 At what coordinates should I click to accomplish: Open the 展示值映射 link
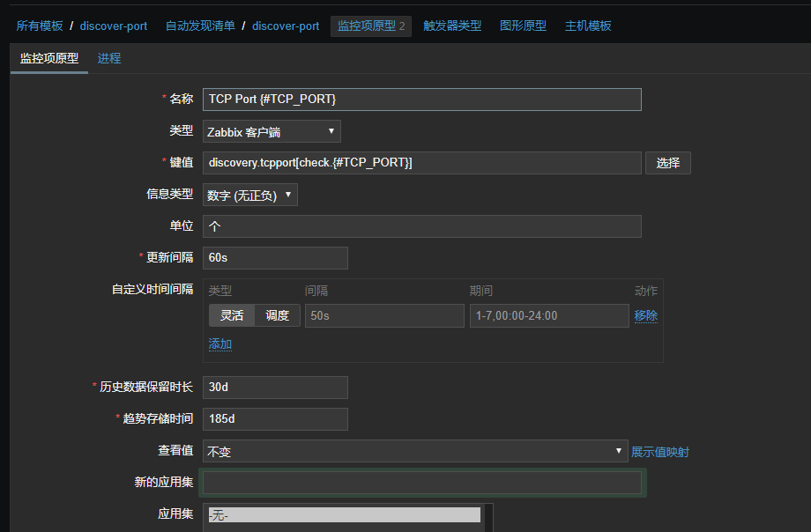pos(660,452)
